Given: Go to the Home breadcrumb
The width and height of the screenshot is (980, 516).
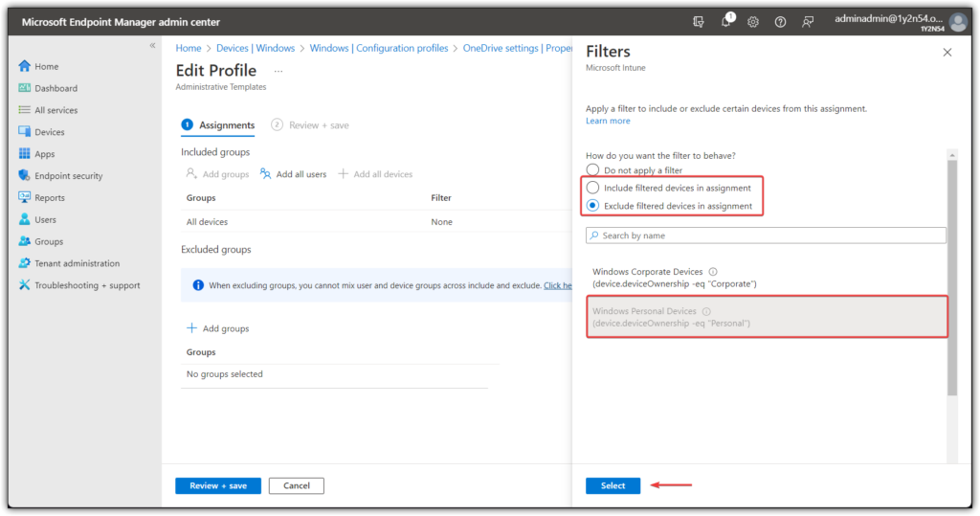Looking at the screenshot, I should [189, 48].
